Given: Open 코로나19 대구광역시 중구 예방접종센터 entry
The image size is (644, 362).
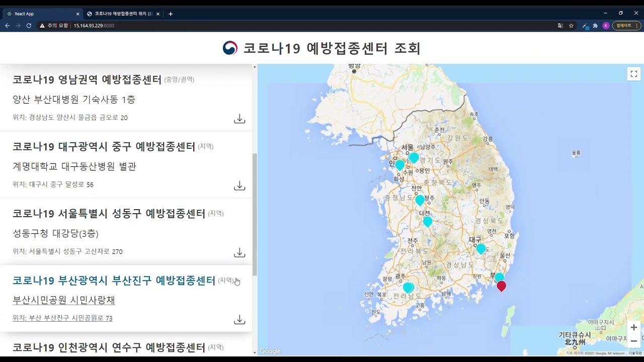Looking at the screenshot, I should (104, 146).
